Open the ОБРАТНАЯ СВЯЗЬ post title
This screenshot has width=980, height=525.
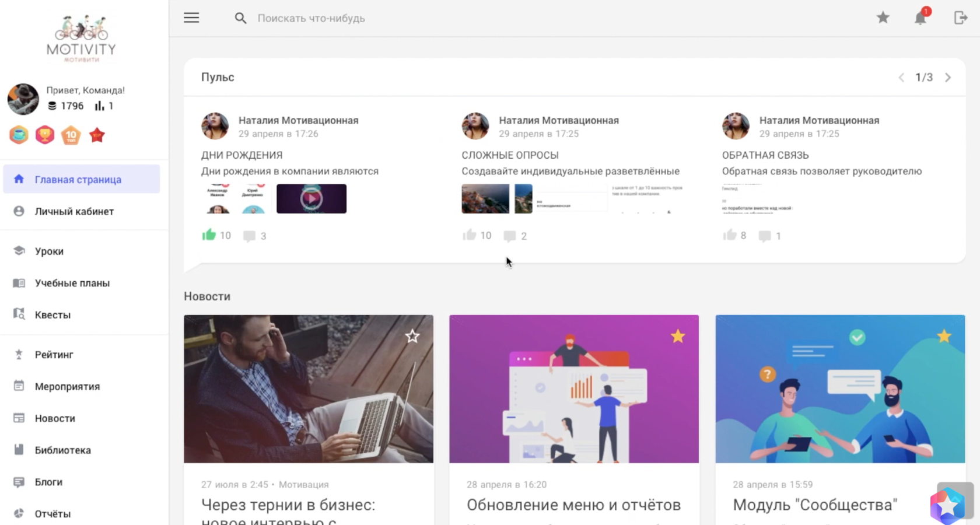(765, 155)
